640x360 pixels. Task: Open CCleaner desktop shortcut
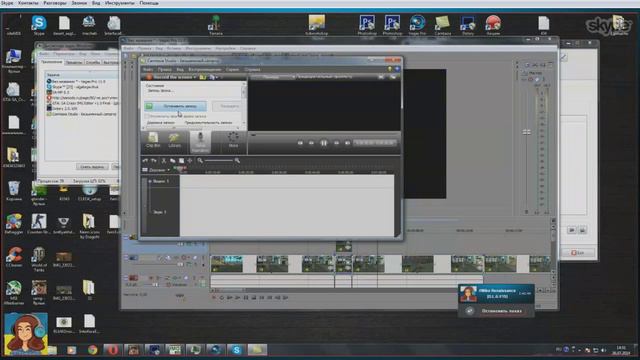[14, 257]
